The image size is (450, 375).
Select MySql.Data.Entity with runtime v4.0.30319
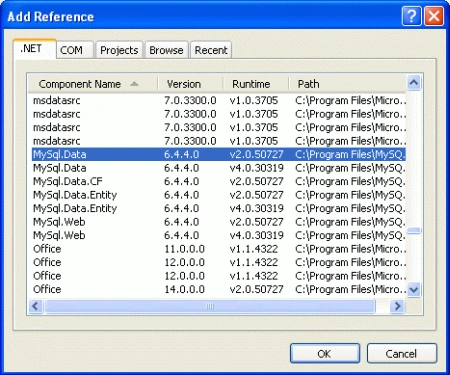click(x=219, y=208)
